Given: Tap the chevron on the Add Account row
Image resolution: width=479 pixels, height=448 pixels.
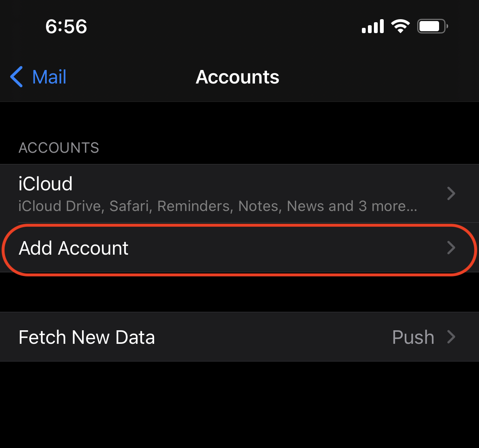Looking at the screenshot, I should [451, 248].
